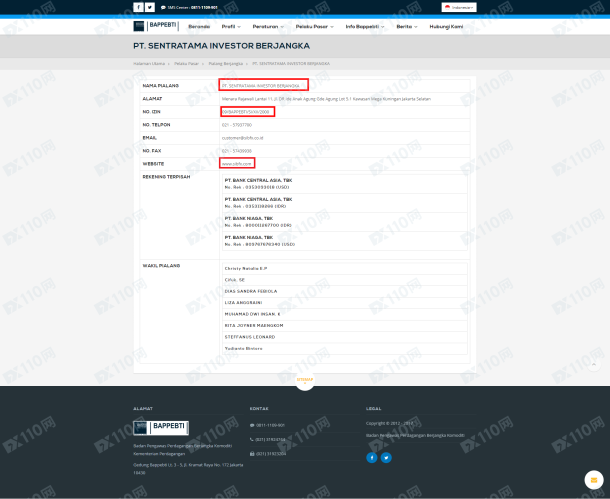The width and height of the screenshot is (610, 499).
Task: Expand the Profil menu
Action: 231,26
